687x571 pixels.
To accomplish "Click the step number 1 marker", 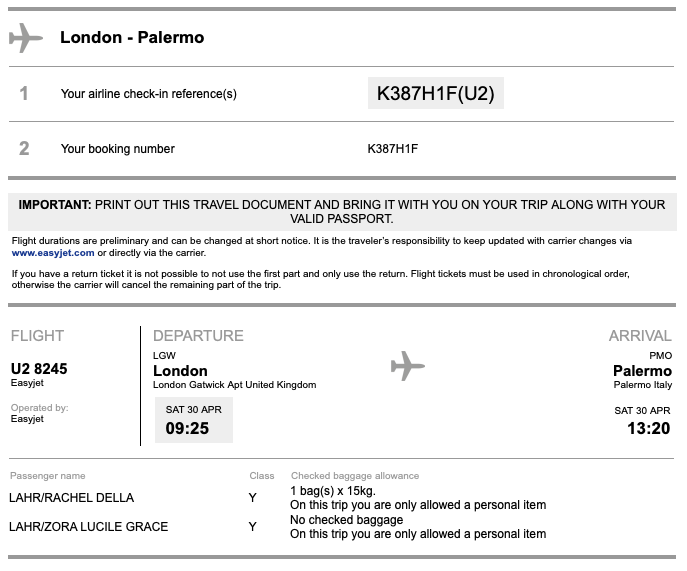I will click(24, 93).
